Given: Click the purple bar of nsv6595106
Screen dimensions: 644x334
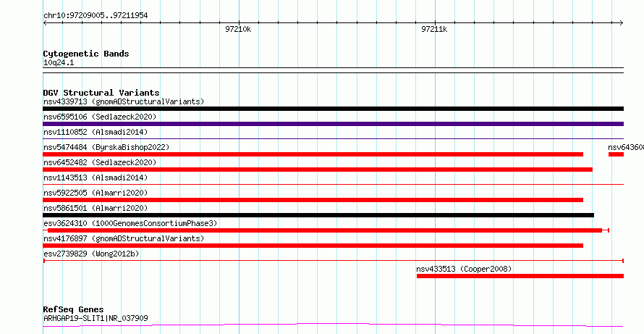Looking at the screenshot, I should tap(333, 124).
